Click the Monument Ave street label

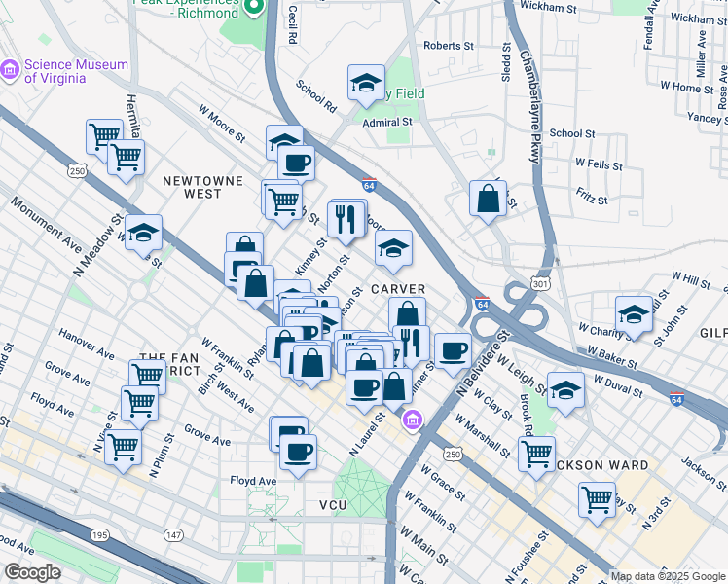pyautogui.click(x=46, y=225)
